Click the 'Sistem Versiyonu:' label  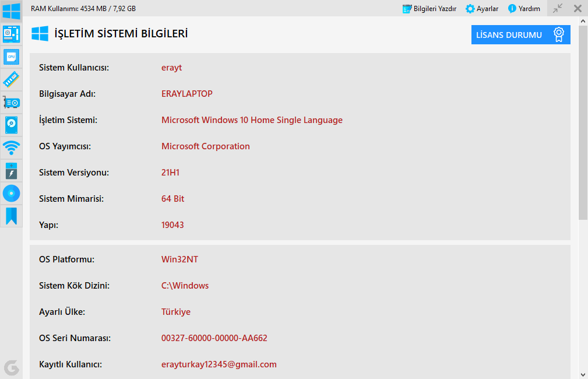click(x=74, y=173)
